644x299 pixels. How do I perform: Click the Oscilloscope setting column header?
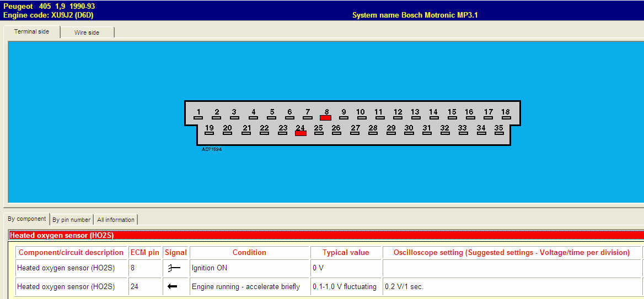click(x=512, y=253)
